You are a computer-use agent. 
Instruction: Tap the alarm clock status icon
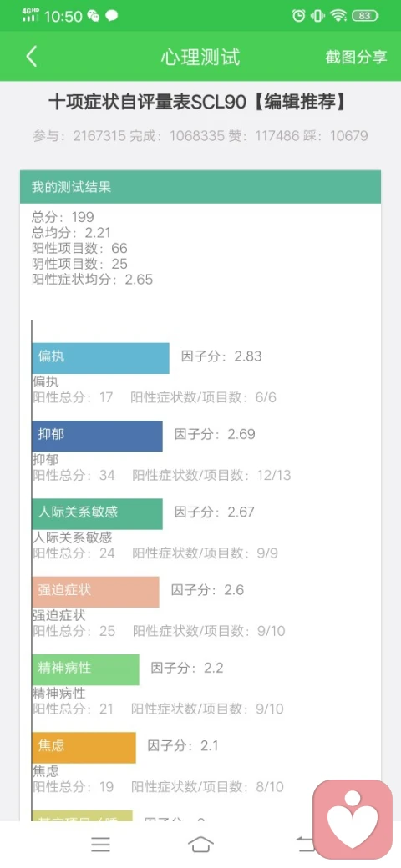click(298, 16)
